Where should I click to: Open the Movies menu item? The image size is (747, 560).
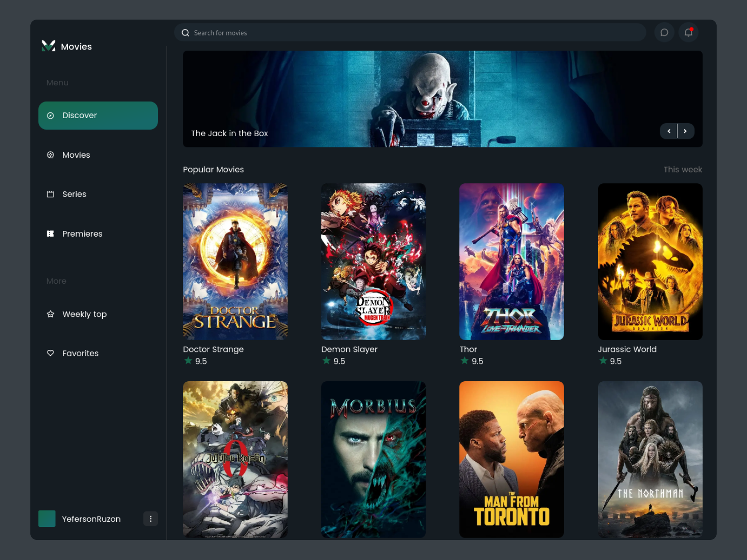[98, 155]
